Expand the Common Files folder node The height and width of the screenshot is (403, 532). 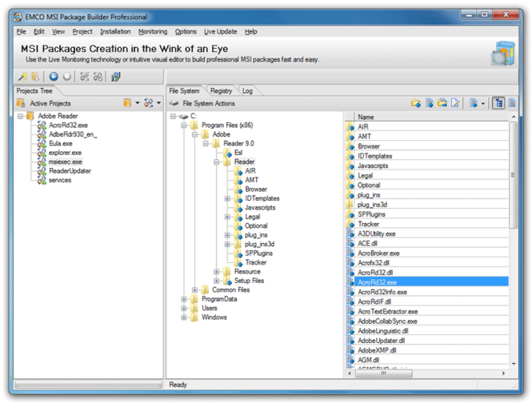[194, 290]
